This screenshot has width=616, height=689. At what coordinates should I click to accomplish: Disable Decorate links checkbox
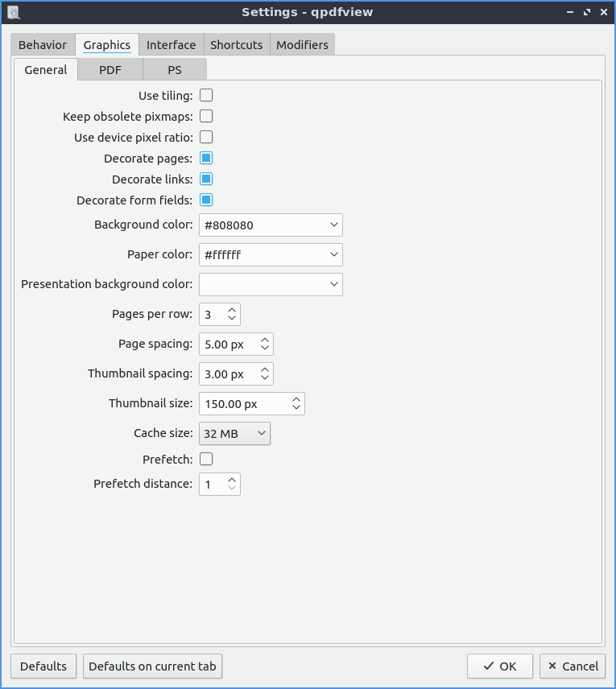(x=206, y=179)
